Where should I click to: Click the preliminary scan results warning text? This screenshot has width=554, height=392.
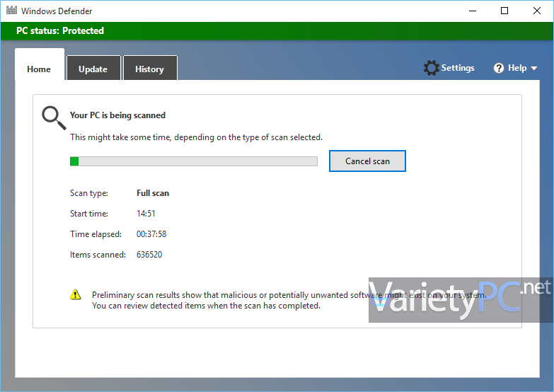point(289,300)
